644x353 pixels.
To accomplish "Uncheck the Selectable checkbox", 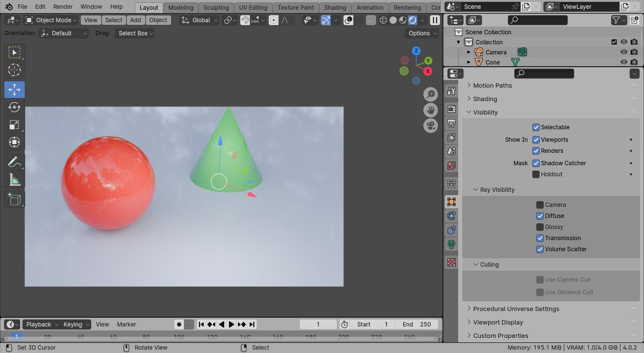I will pos(536,127).
